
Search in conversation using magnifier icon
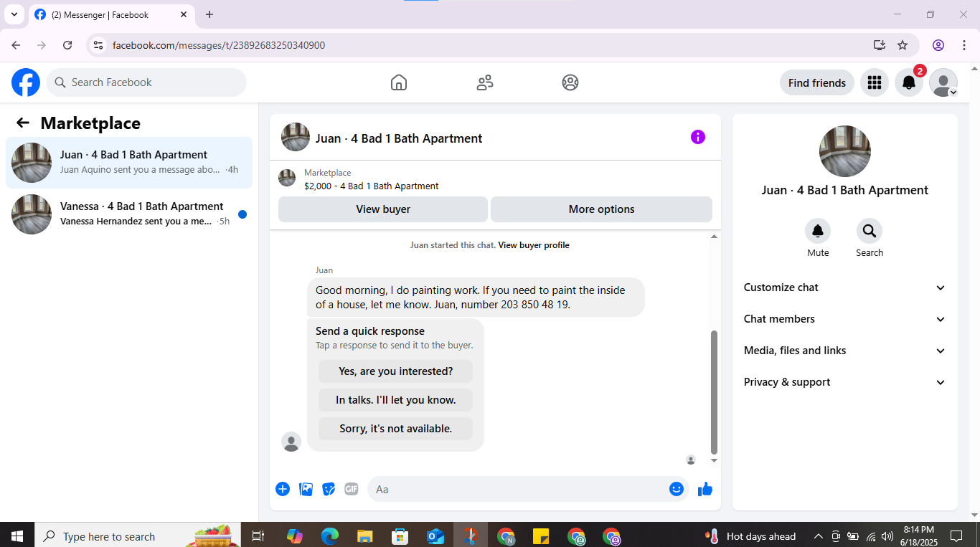(870, 231)
